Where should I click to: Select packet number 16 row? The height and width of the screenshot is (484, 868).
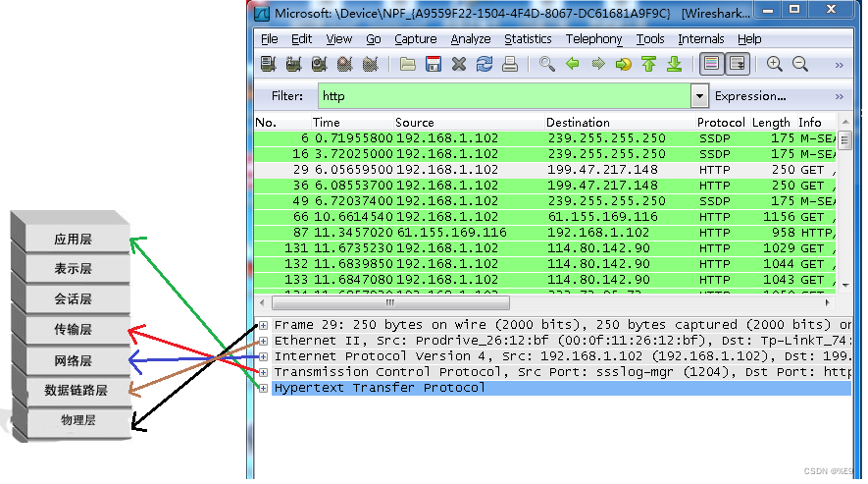(545, 154)
